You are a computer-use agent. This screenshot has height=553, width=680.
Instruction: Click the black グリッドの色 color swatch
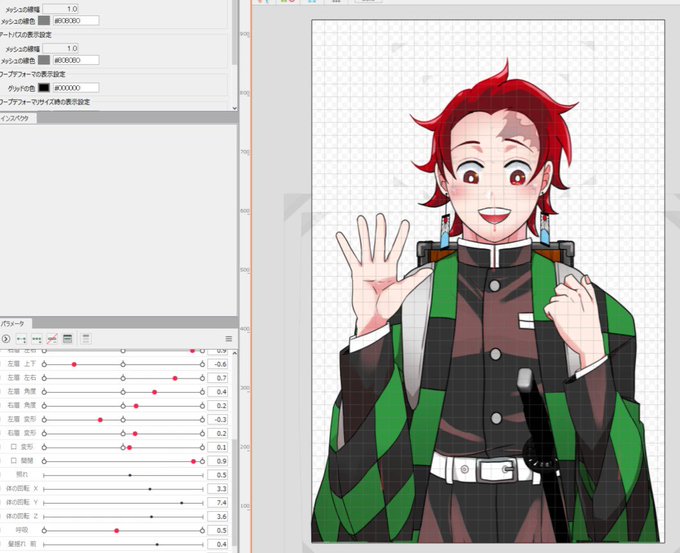pos(44,88)
